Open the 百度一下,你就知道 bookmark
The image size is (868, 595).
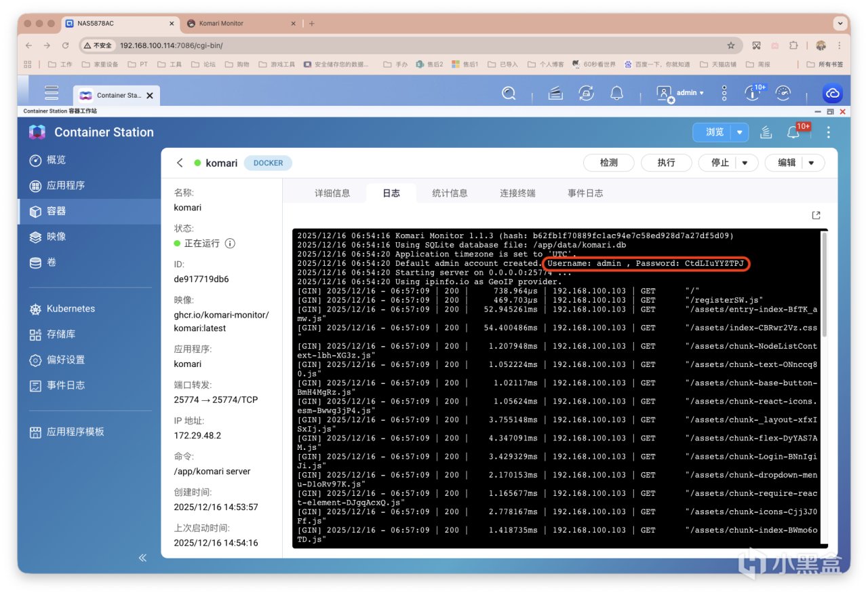pos(656,64)
